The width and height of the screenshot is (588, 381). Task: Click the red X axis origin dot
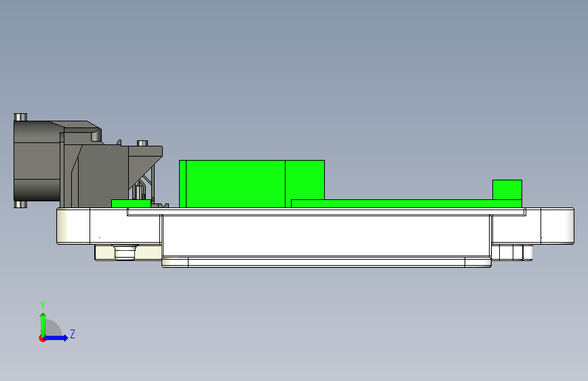coord(42,338)
